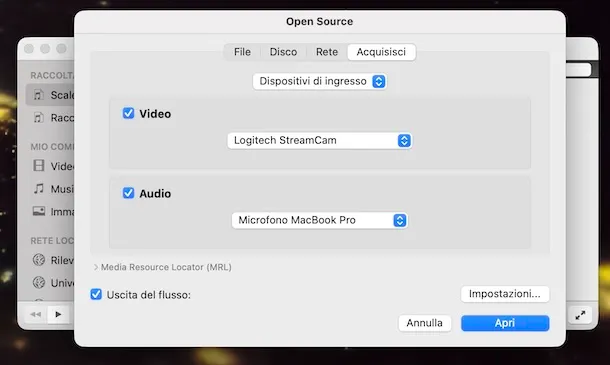Open the Microfono MacBook Pro dropdown

point(319,220)
